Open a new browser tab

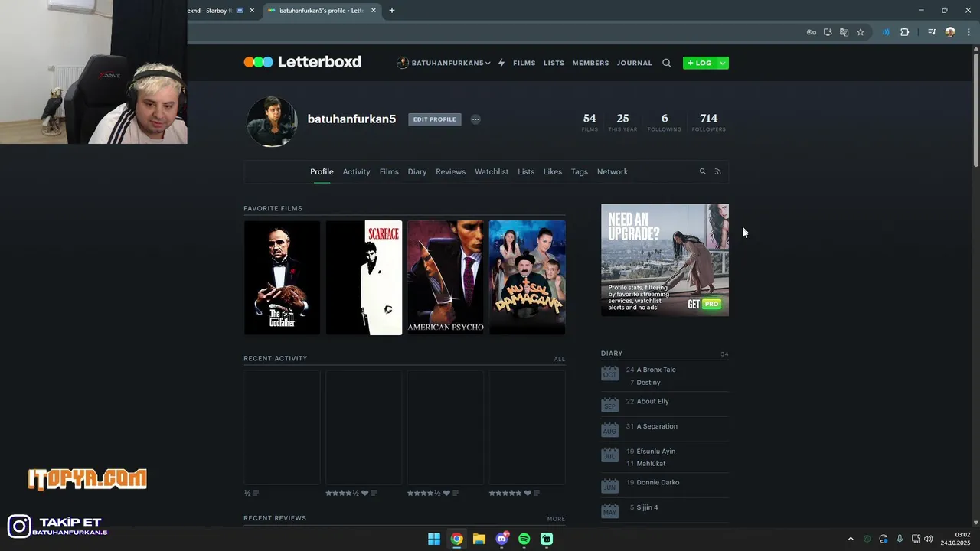pyautogui.click(x=392, y=11)
